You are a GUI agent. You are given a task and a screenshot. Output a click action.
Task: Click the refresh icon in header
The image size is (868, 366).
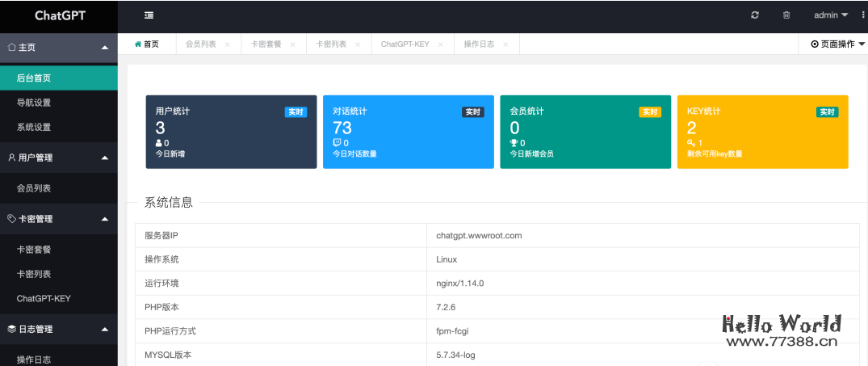(x=755, y=15)
